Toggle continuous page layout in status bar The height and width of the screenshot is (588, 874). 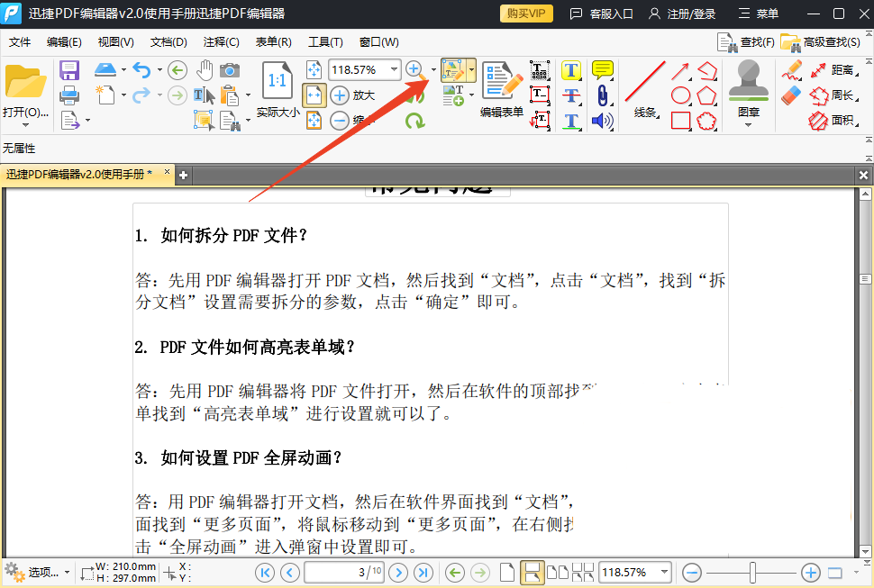(532, 572)
